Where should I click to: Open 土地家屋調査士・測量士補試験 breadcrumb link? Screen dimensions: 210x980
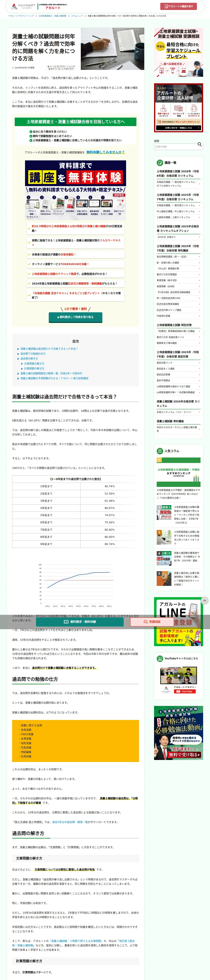[52, 16]
